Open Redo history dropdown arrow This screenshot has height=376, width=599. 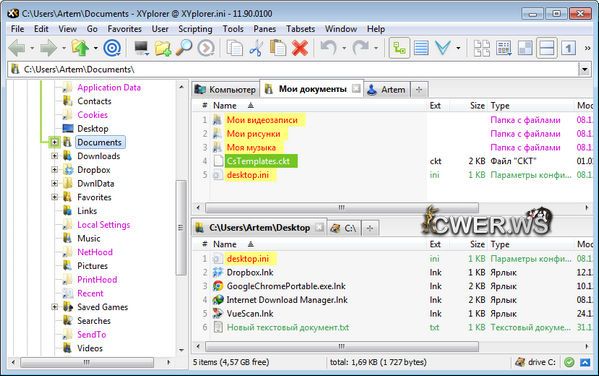(x=376, y=49)
